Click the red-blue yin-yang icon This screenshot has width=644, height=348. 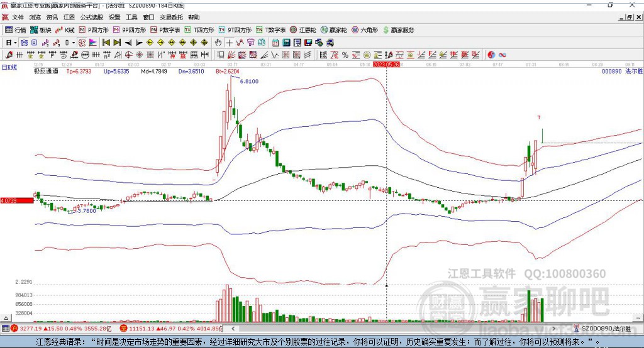click(491, 55)
